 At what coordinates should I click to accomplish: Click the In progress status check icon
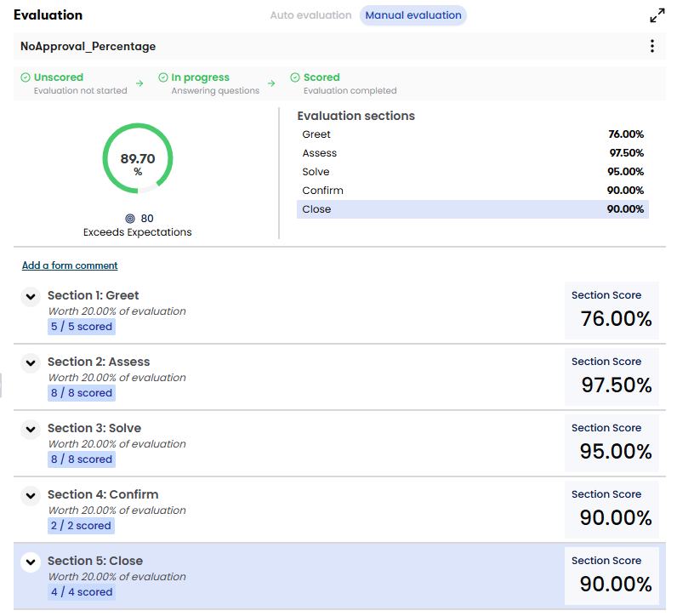(x=163, y=77)
